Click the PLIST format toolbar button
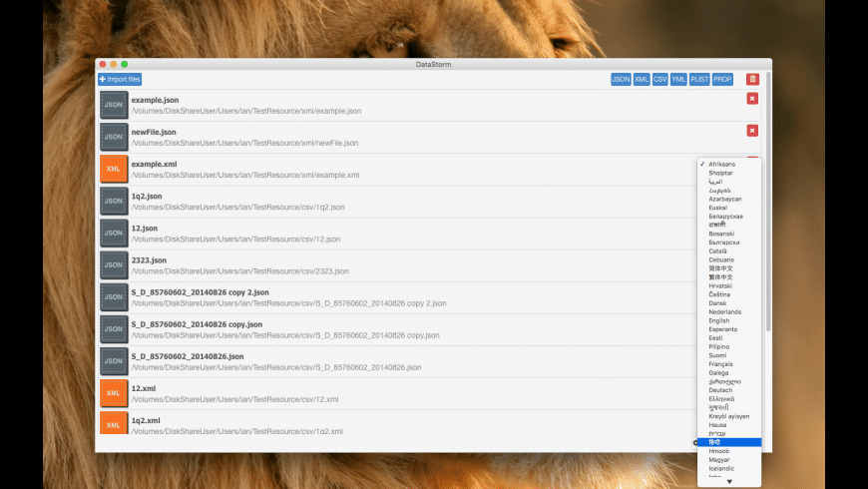The height and width of the screenshot is (489, 868). pos(699,79)
